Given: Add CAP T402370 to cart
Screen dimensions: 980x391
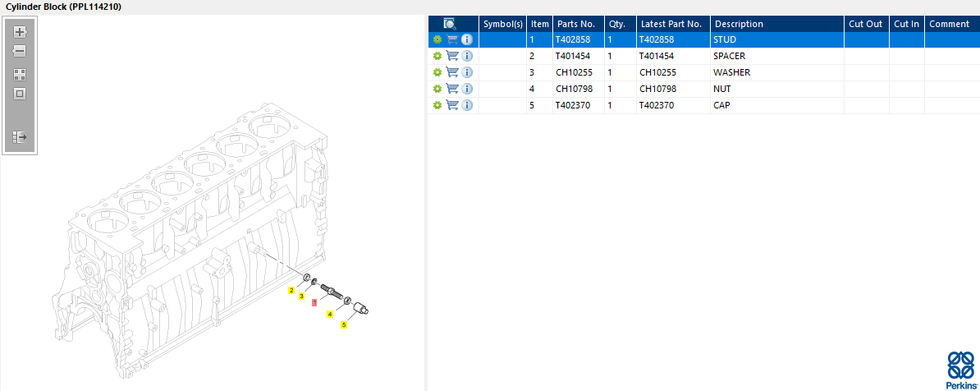Looking at the screenshot, I should (452, 105).
